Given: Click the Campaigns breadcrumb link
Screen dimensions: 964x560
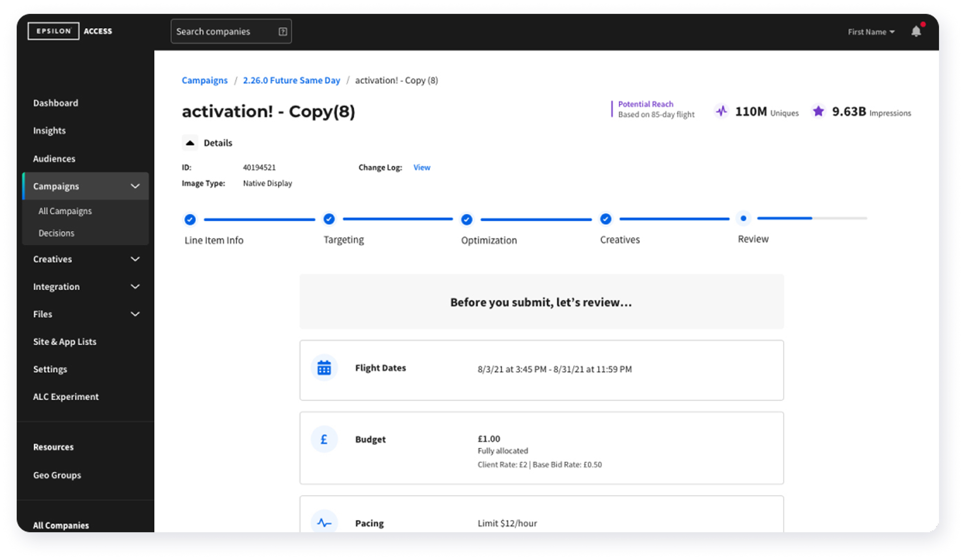Looking at the screenshot, I should coord(205,80).
